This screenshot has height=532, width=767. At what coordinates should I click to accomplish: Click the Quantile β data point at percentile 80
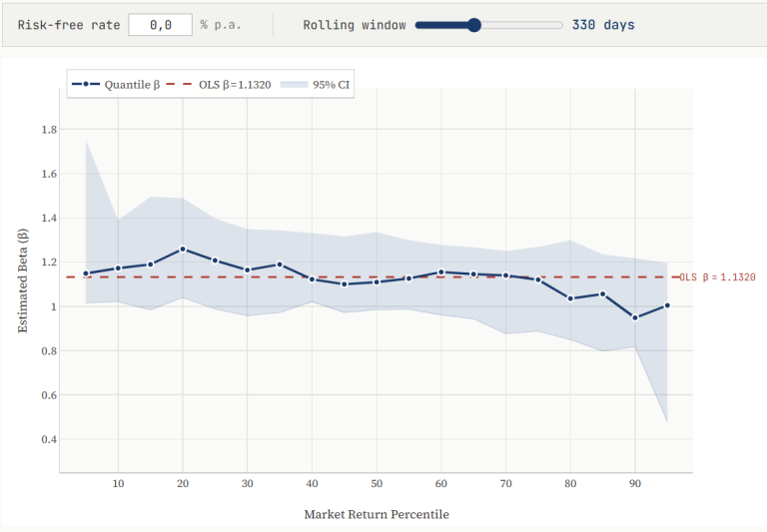[570, 298]
